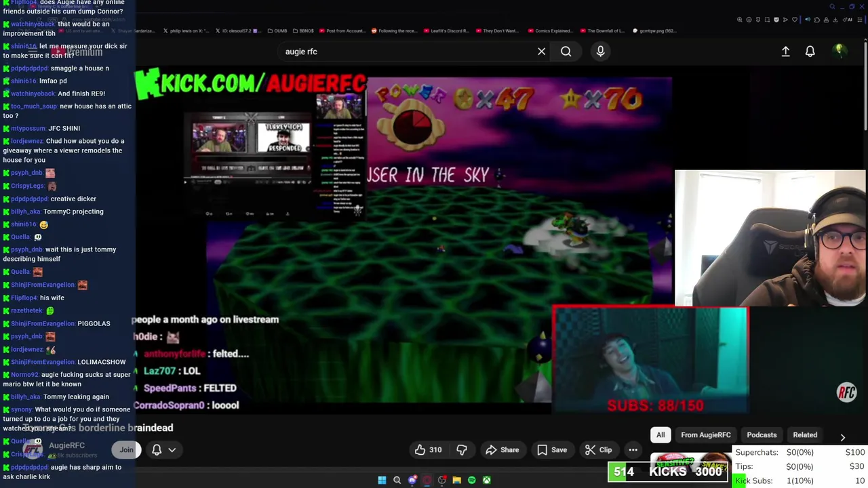The height and width of the screenshot is (488, 868).
Task: Click the browser zoom magnifier toolbar icon
Action: [740, 20]
